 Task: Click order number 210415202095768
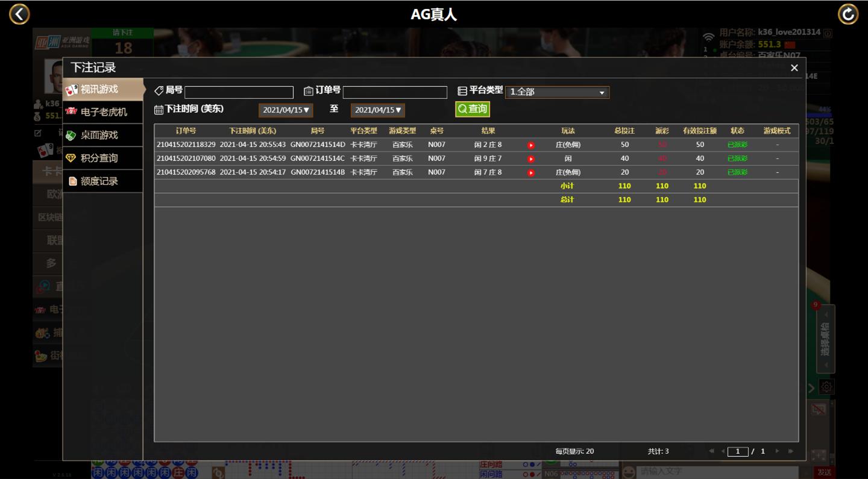click(186, 172)
